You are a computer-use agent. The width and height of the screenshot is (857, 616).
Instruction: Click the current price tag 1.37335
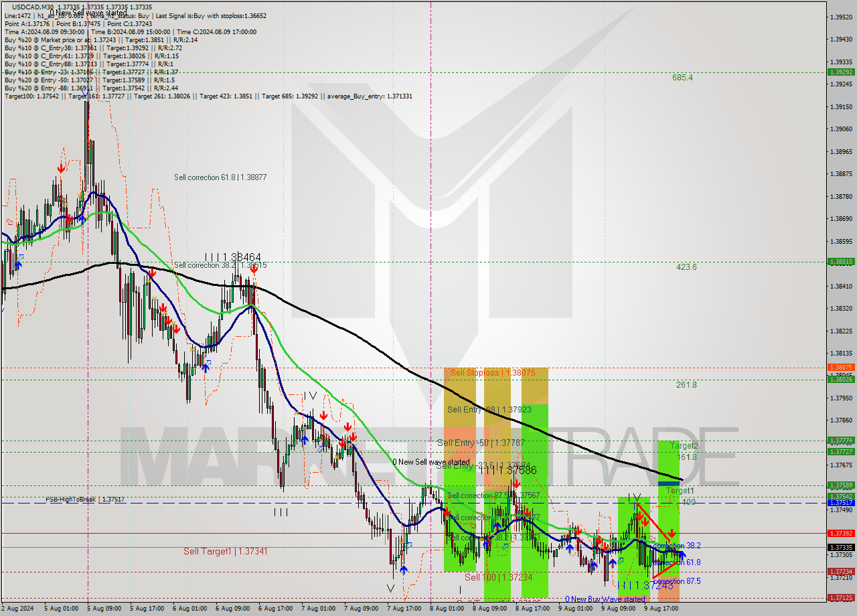point(840,547)
